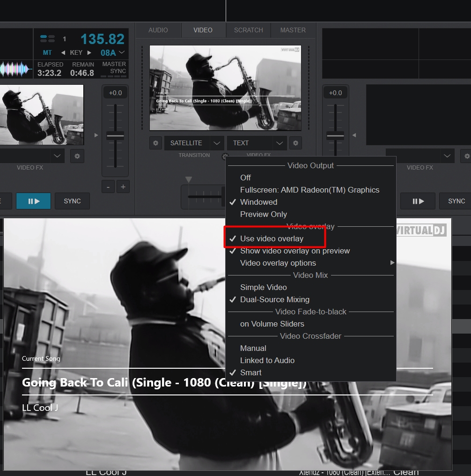Open the TEXT video effect settings gear
This screenshot has height=476, width=471.
[x=295, y=143]
